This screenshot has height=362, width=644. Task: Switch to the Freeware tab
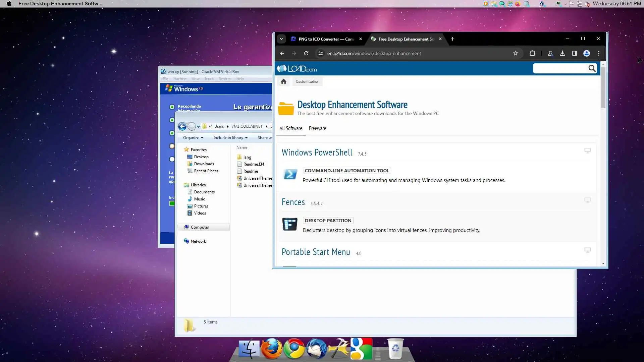pos(317,128)
